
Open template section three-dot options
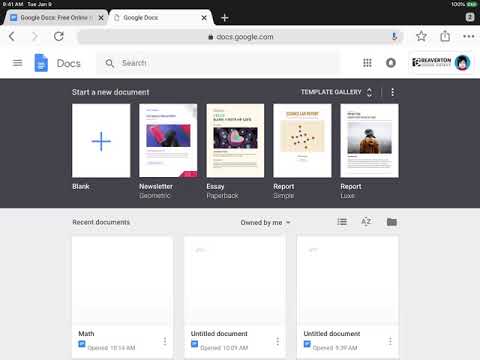[393, 92]
